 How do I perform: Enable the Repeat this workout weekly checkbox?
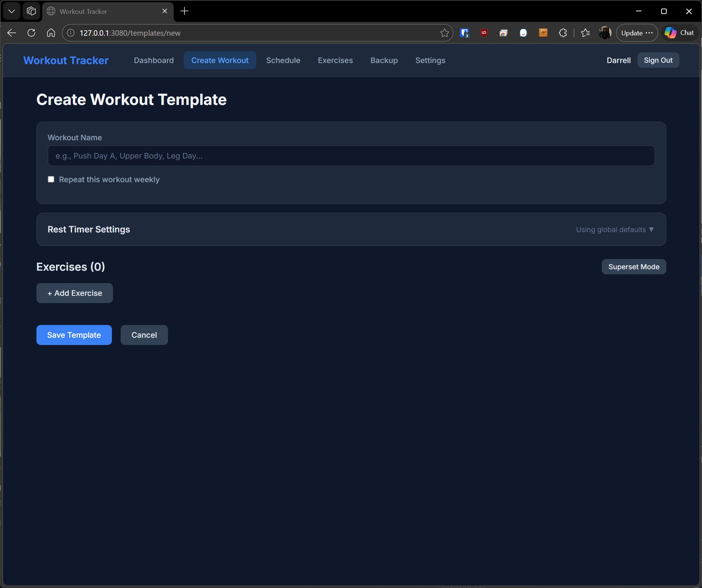tap(51, 179)
